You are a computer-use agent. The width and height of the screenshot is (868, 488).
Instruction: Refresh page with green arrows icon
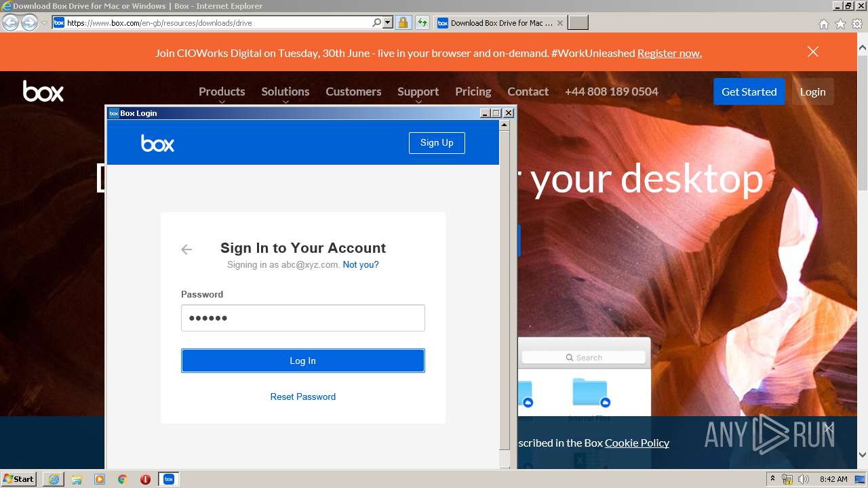pos(422,23)
